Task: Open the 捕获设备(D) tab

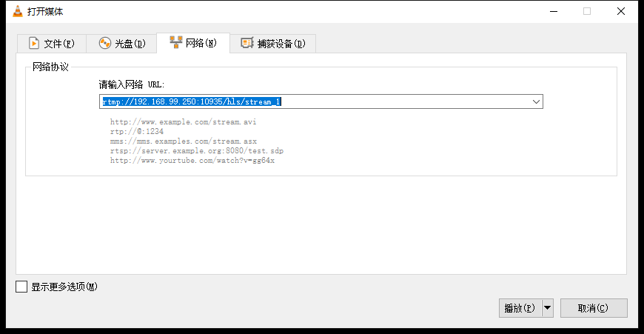Action: [x=272, y=43]
